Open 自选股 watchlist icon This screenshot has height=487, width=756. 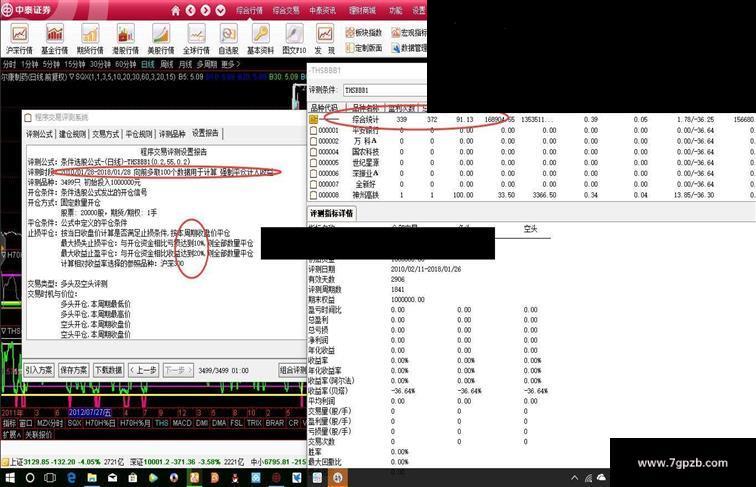click(229, 39)
